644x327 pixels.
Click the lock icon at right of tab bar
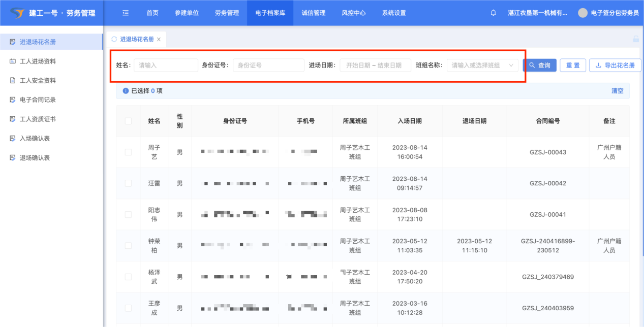click(635, 39)
